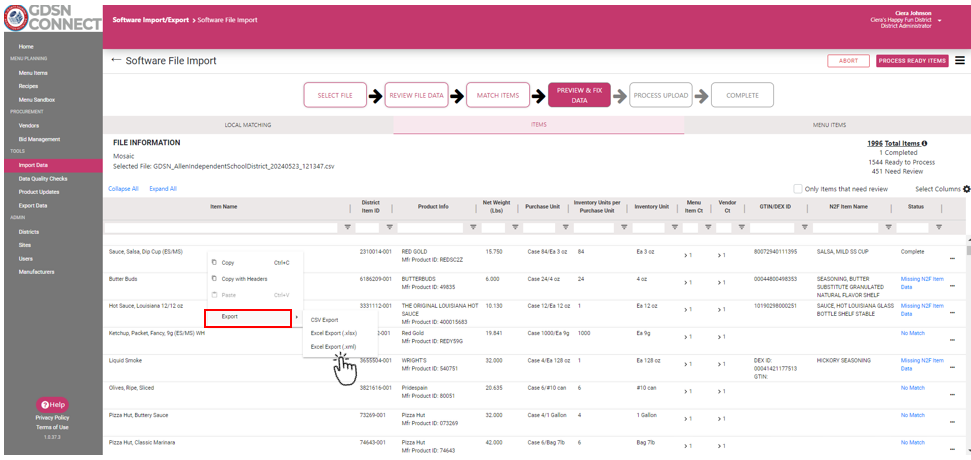The width and height of the screenshot is (971, 460).
Task: Click the Abort button
Action: click(848, 61)
